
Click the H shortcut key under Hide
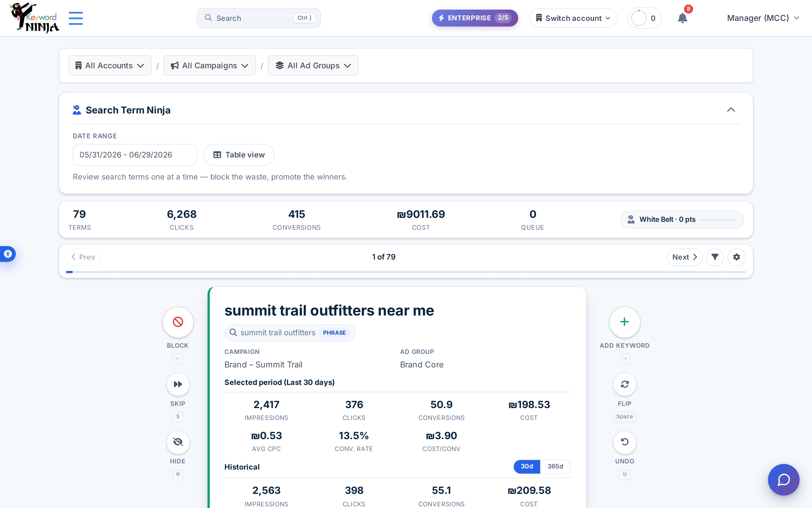point(178,474)
